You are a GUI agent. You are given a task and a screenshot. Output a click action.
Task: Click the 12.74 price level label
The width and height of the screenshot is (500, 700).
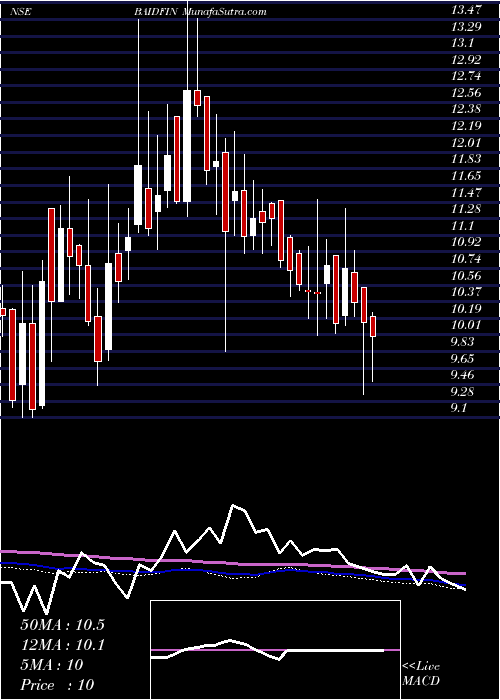coord(466,76)
